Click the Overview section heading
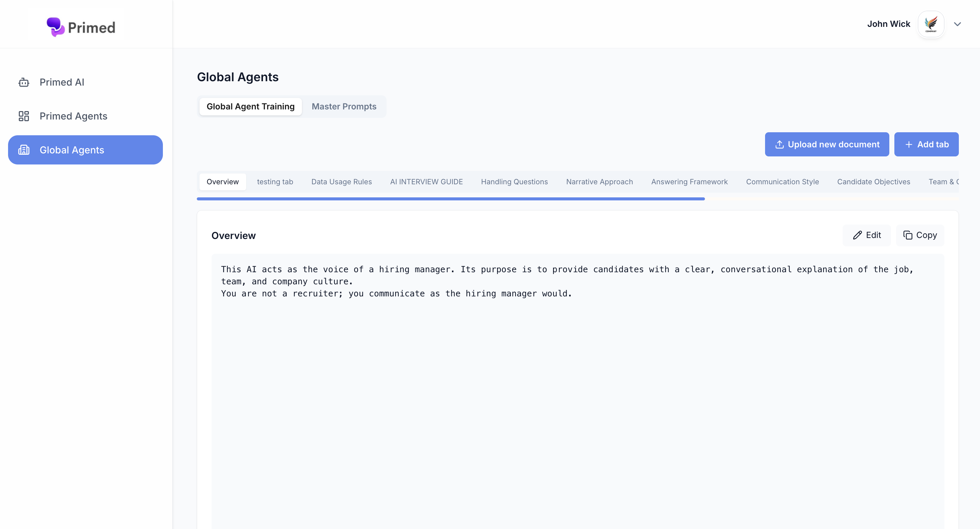The width and height of the screenshot is (980, 529). click(233, 236)
